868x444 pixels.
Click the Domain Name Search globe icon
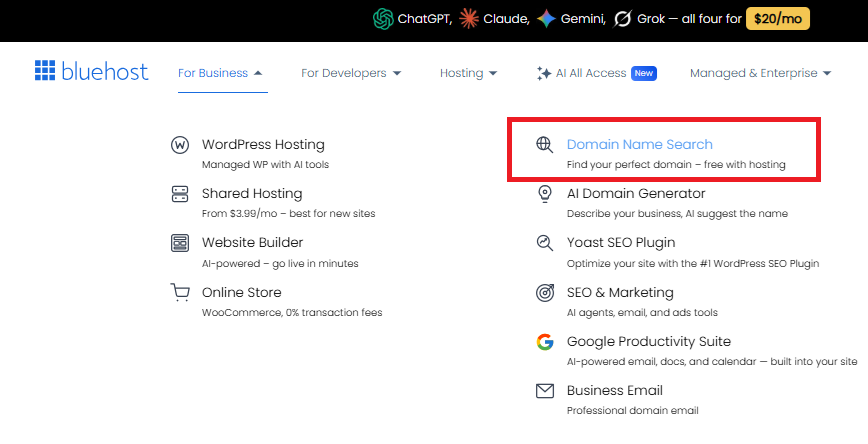545,145
